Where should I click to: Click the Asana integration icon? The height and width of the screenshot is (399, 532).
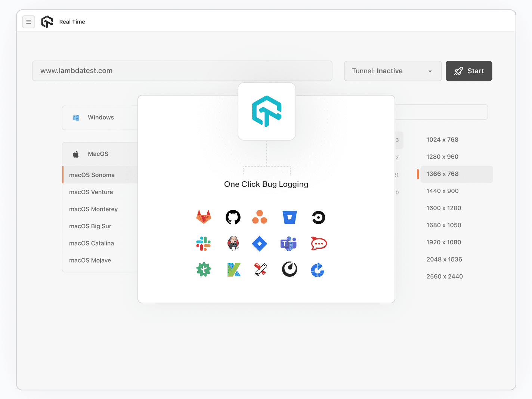tap(260, 217)
